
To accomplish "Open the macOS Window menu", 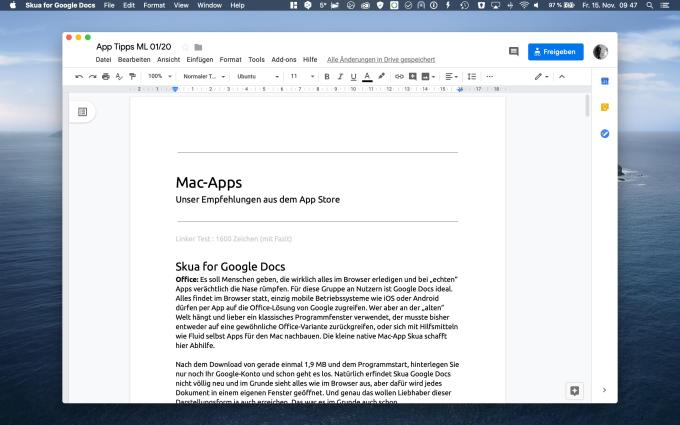I will [x=209, y=5].
